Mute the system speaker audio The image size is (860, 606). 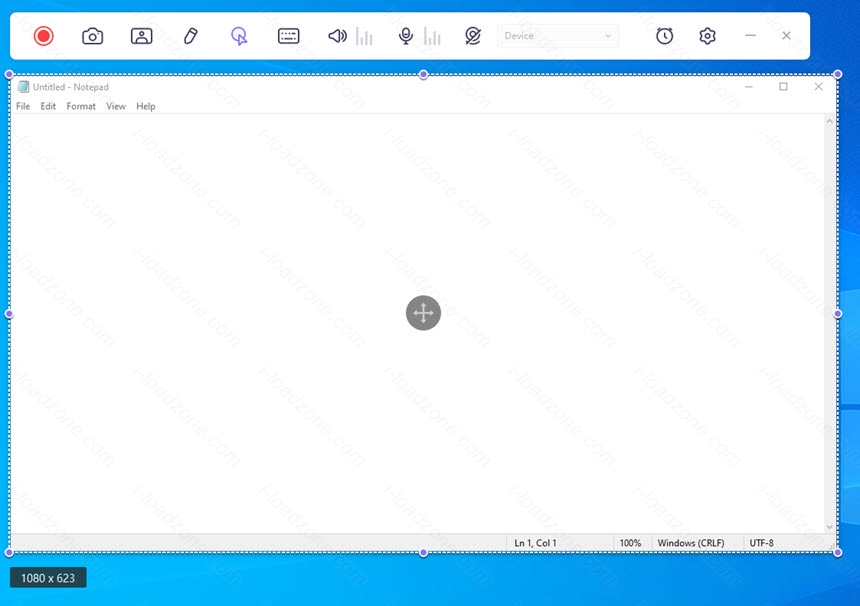pyautogui.click(x=337, y=36)
